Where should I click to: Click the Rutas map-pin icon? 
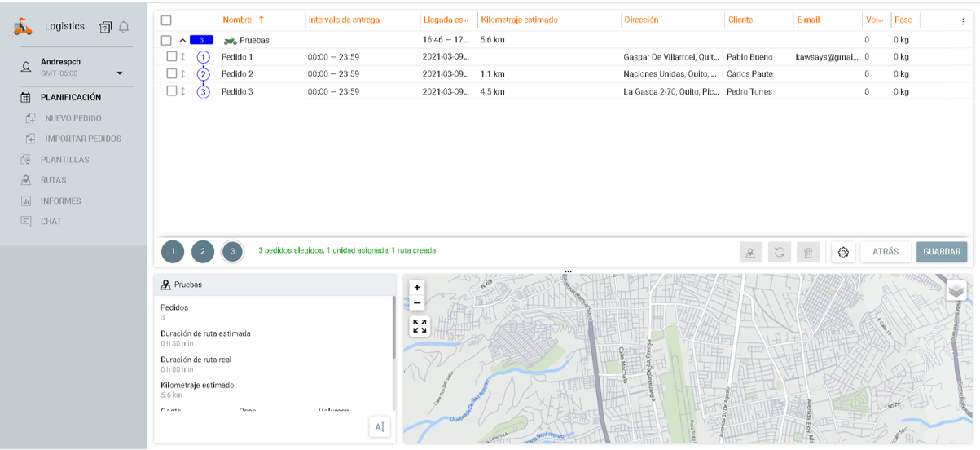(26, 180)
